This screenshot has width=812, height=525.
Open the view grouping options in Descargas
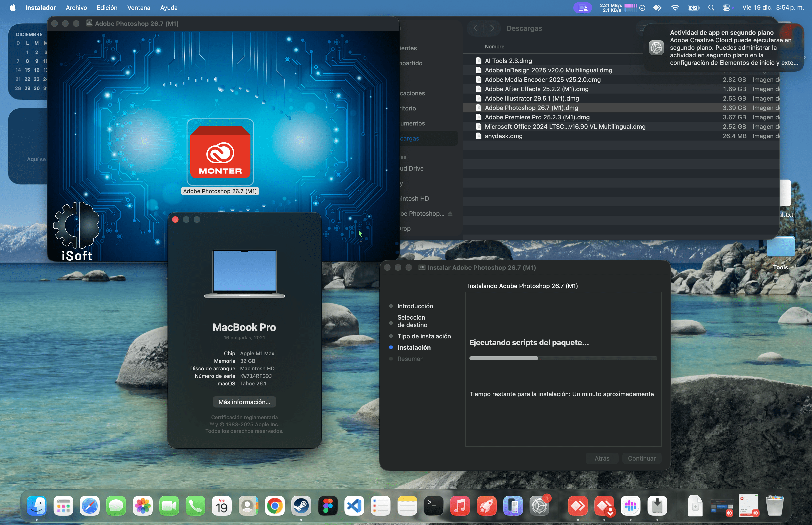642,28
